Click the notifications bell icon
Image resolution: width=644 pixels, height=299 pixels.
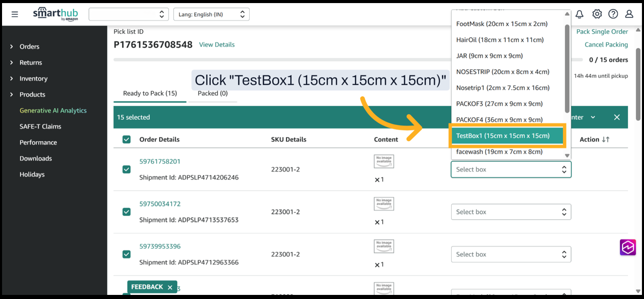coord(579,14)
